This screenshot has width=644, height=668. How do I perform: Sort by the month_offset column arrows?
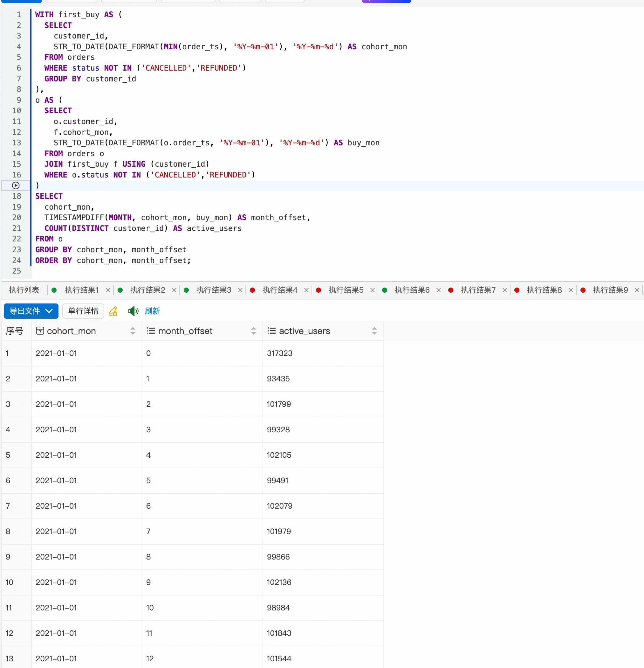point(253,331)
